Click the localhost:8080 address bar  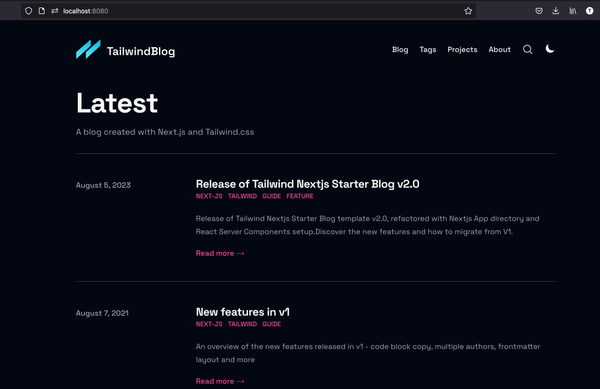click(248, 11)
